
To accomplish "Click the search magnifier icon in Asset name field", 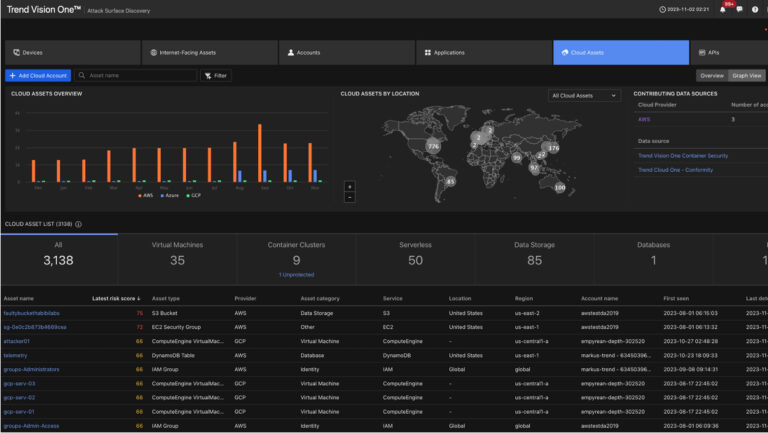I will click(x=82, y=75).
